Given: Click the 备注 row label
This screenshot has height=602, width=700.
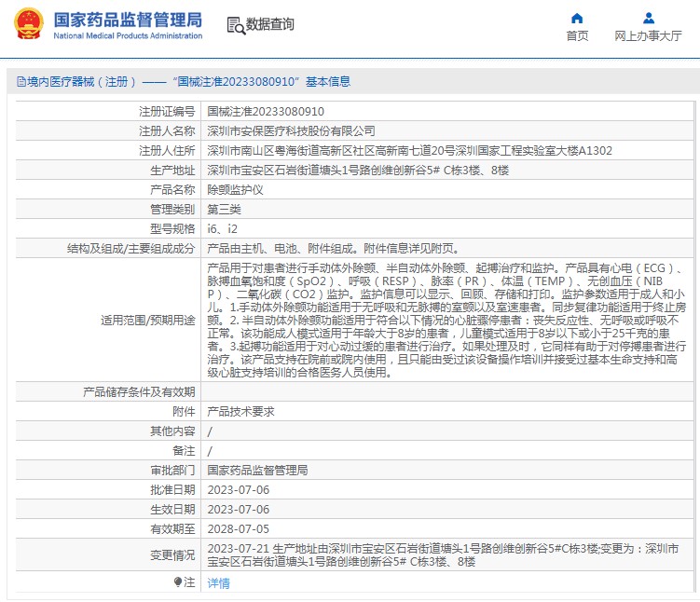Looking at the screenshot, I should click(184, 451).
